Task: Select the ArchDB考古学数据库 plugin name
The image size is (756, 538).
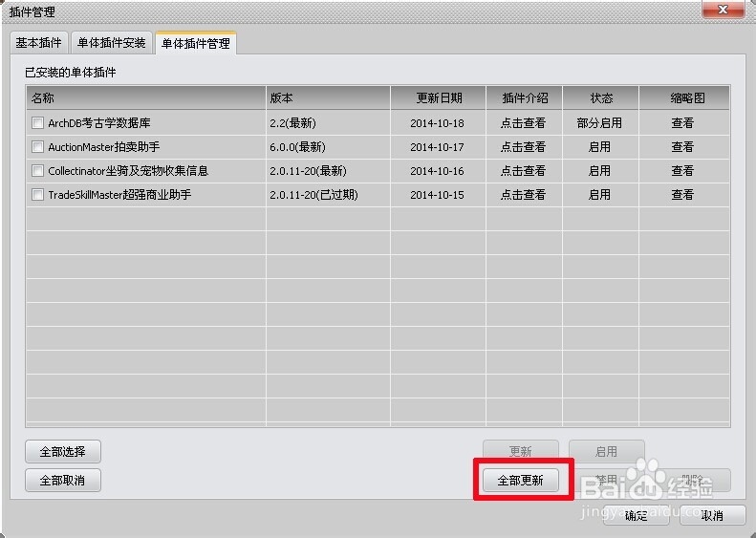Action: tap(99, 123)
